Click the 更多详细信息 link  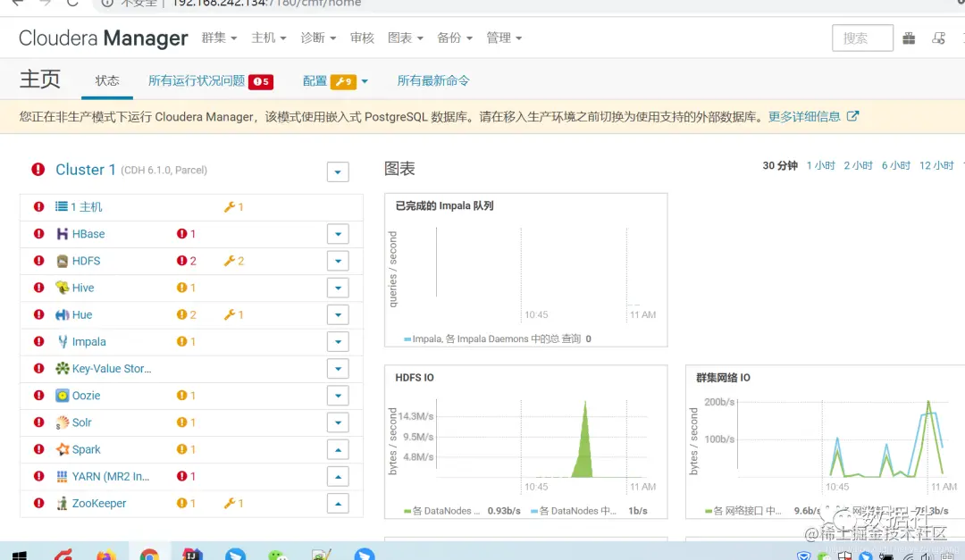click(804, 116)
